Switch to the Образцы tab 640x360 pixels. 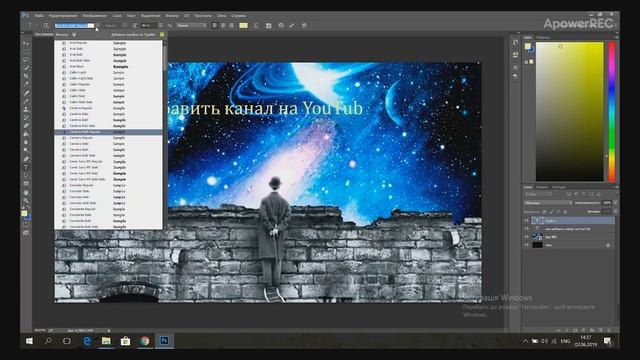click(543, 38)
